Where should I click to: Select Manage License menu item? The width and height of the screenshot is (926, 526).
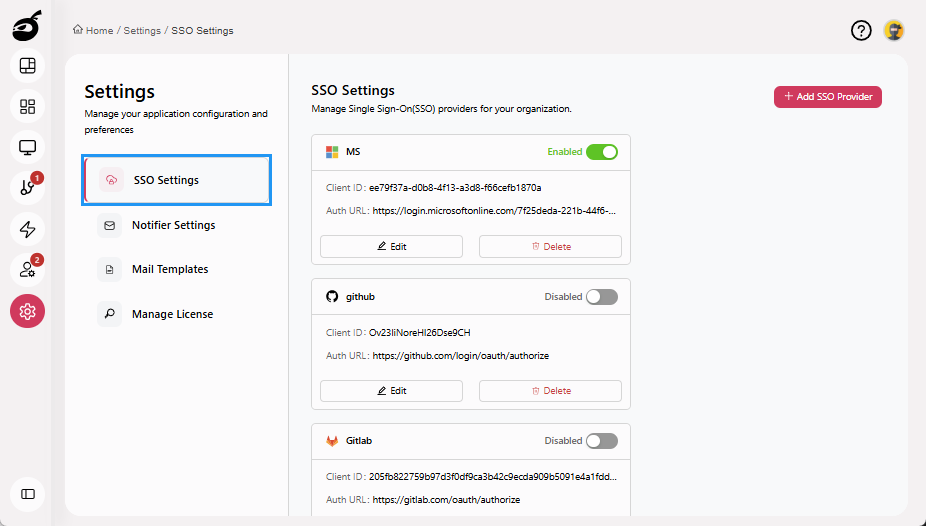click(177, 314)
